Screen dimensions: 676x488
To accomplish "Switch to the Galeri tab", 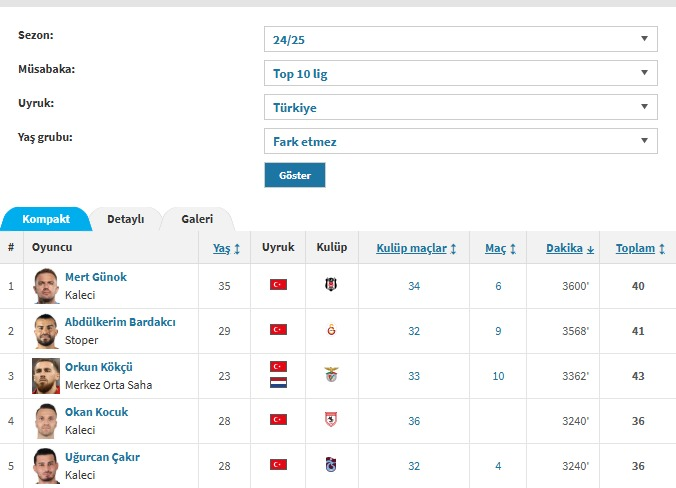I will coord(197,219).
